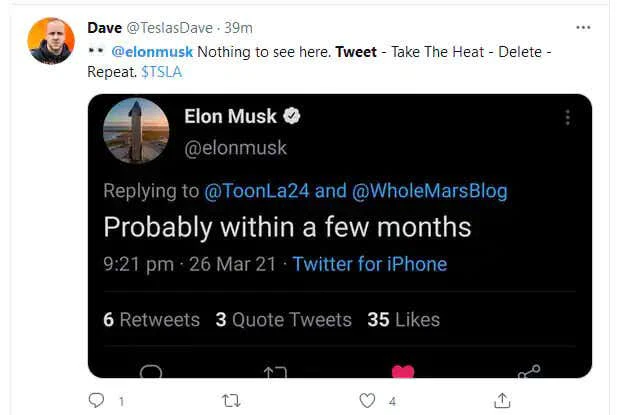Image resolution: width=617 pixels, height=415 pixels.
Task: Click the reply icon under Dave's tweet
Action: click(97, 400)
